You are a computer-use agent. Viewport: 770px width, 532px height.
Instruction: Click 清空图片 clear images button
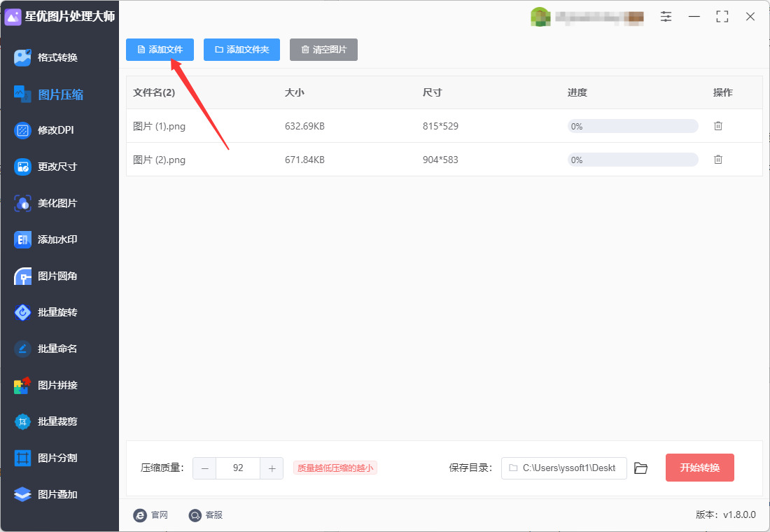click(323, 50)
